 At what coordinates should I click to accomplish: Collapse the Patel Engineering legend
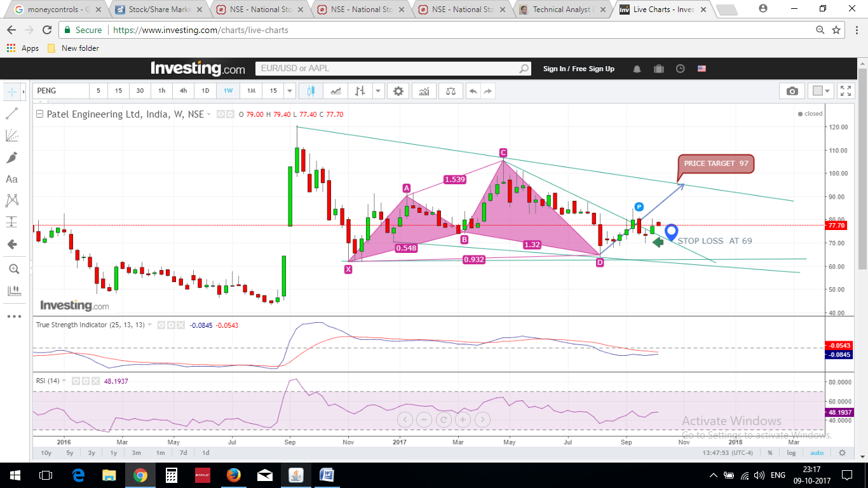point(40,114)
